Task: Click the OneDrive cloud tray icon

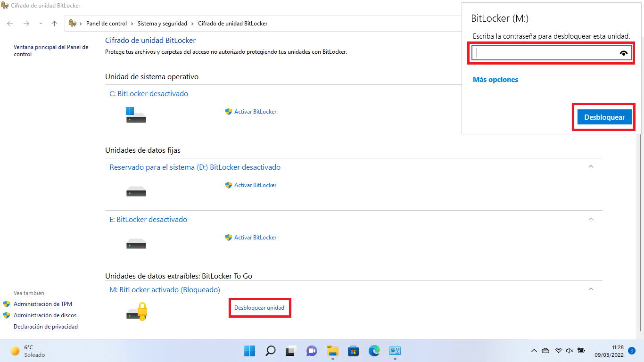Action: coord(545,351)
